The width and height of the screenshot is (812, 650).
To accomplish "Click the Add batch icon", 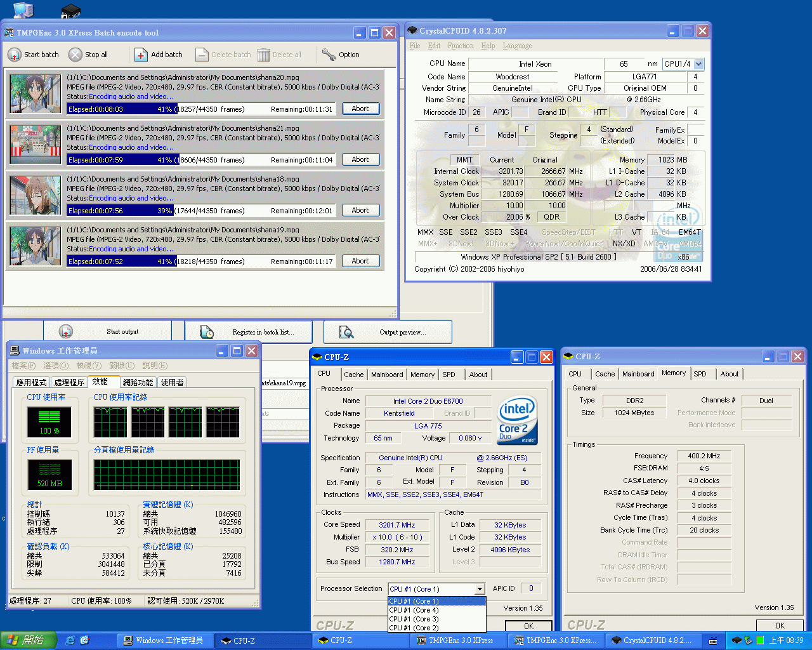I will pyautogui.click(x=141, y=55).
